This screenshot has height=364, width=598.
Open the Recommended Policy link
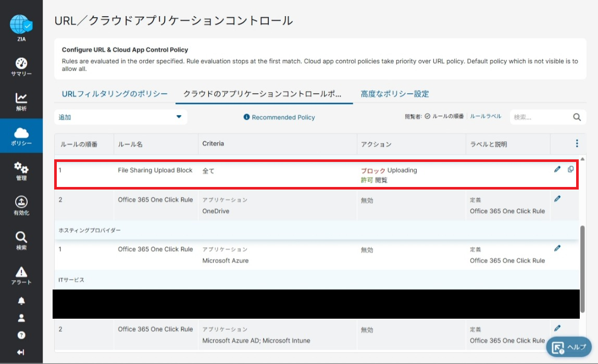(279, 117)
